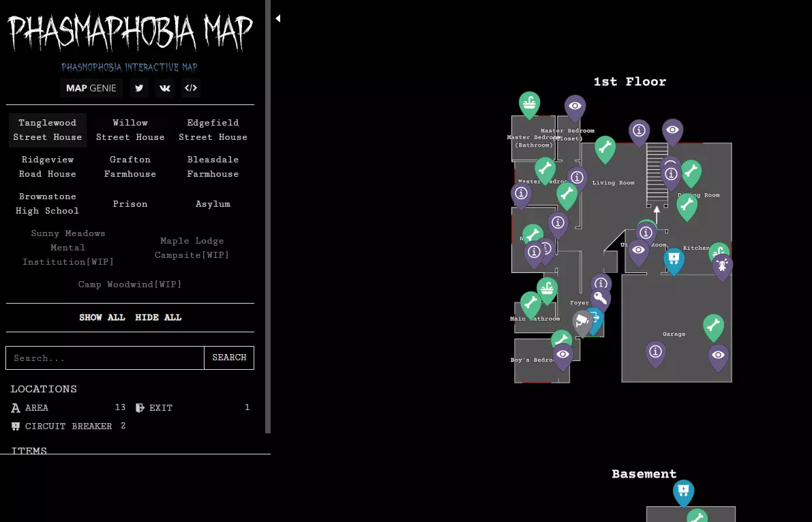Screen dimensions: 812x522
Task: Open the Twitter share icon
Action: tap(139, 88)
